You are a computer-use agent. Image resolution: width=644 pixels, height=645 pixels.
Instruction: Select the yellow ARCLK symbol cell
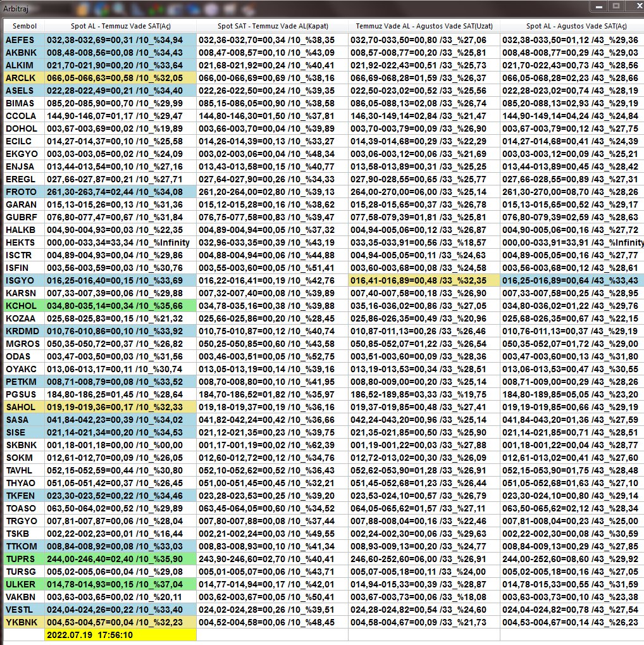coord(24,78)
